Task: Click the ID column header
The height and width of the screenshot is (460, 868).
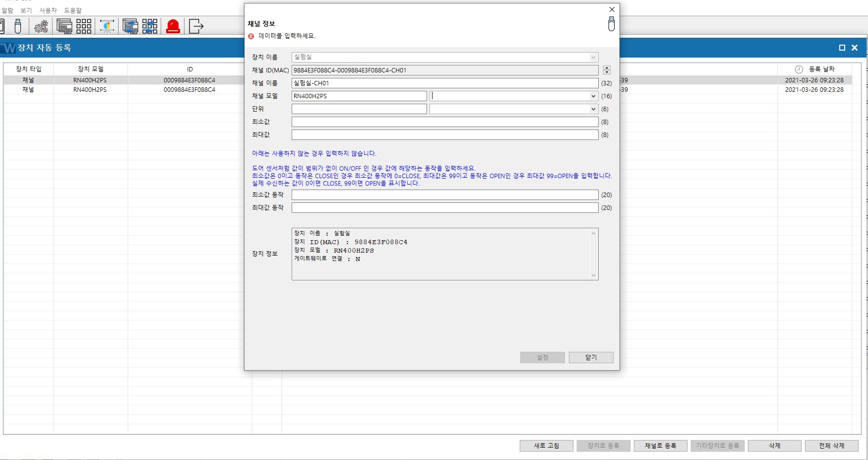Action: [189, 69]
